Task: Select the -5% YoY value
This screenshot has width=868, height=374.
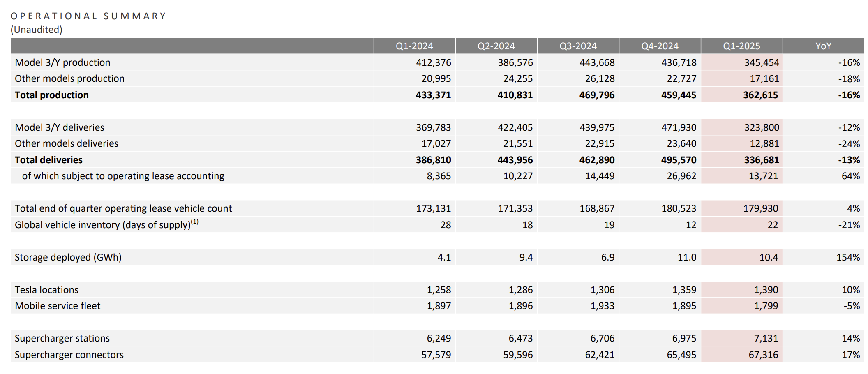Action: [x=852, y=306]
